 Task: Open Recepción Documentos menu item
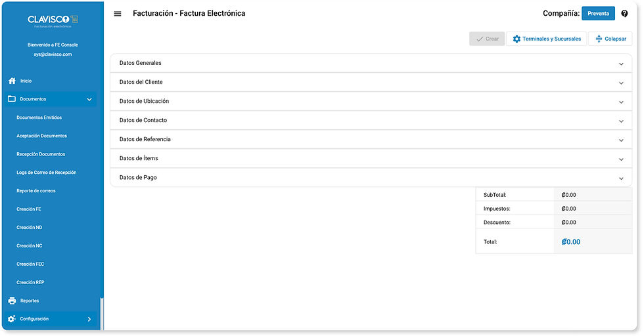(41, 154)
